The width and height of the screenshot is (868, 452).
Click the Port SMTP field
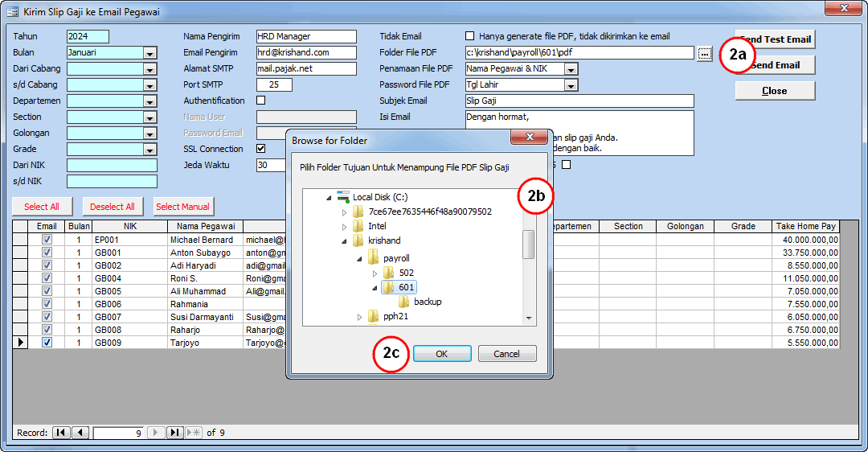[274, 84]
